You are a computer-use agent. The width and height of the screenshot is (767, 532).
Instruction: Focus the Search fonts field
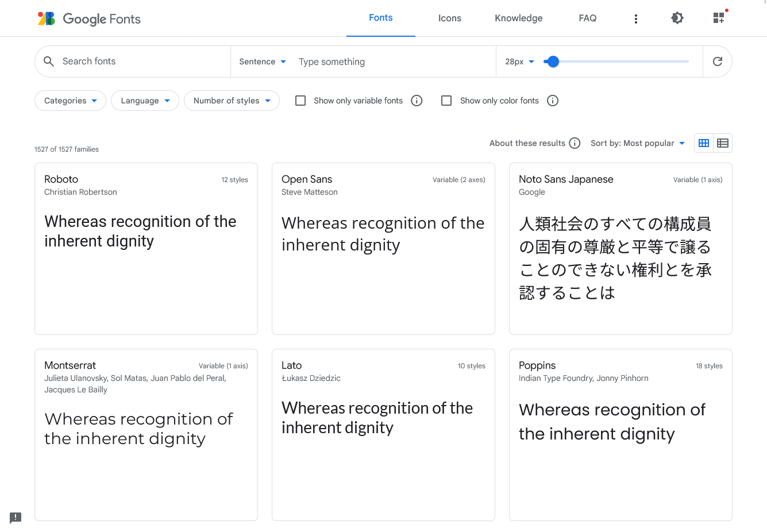(x=144, y=61)
